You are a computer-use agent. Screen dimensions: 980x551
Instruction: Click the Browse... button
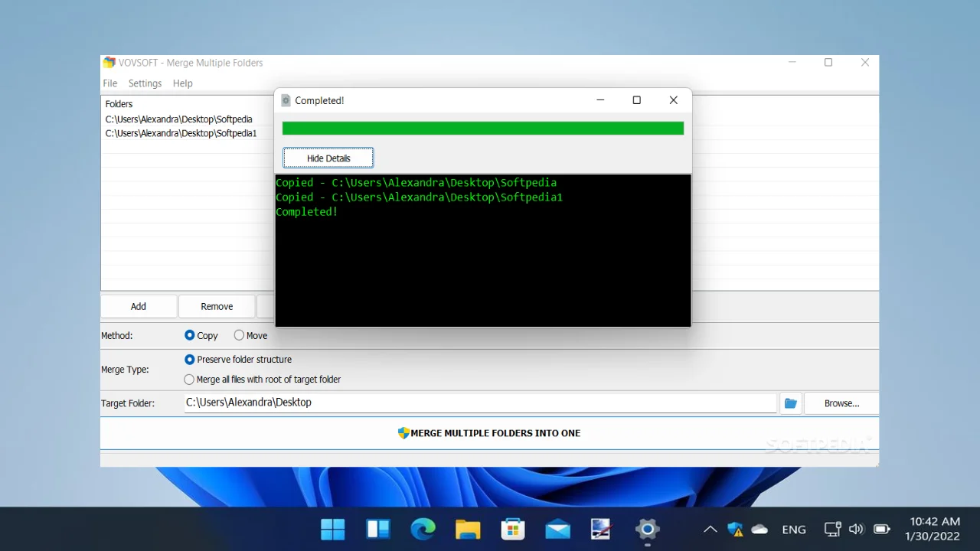(841, 403)
